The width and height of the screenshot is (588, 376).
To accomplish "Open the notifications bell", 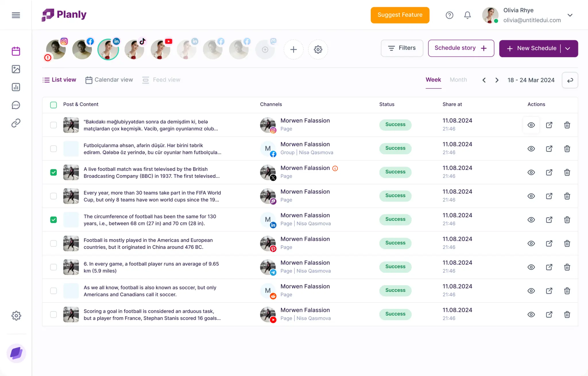I will [x=467, y=15].
